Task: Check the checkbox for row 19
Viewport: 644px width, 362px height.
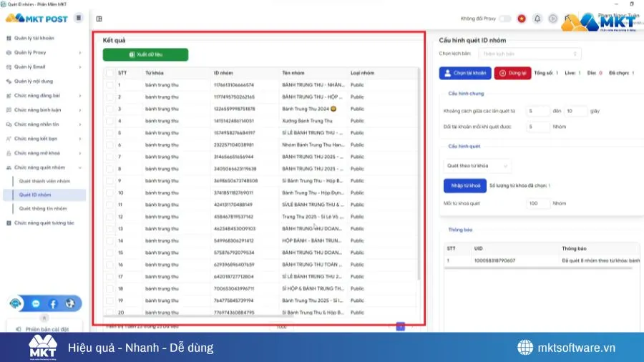Action: coord(109,300)
